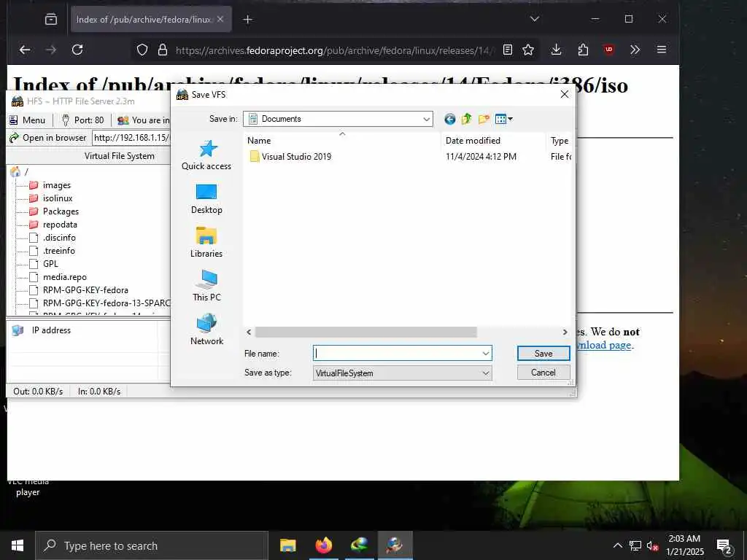The height and width of the screenshot is (560, 747).
Task: Select Desktop in places bar
Action: pyautogui.click(x=206, y=199)
